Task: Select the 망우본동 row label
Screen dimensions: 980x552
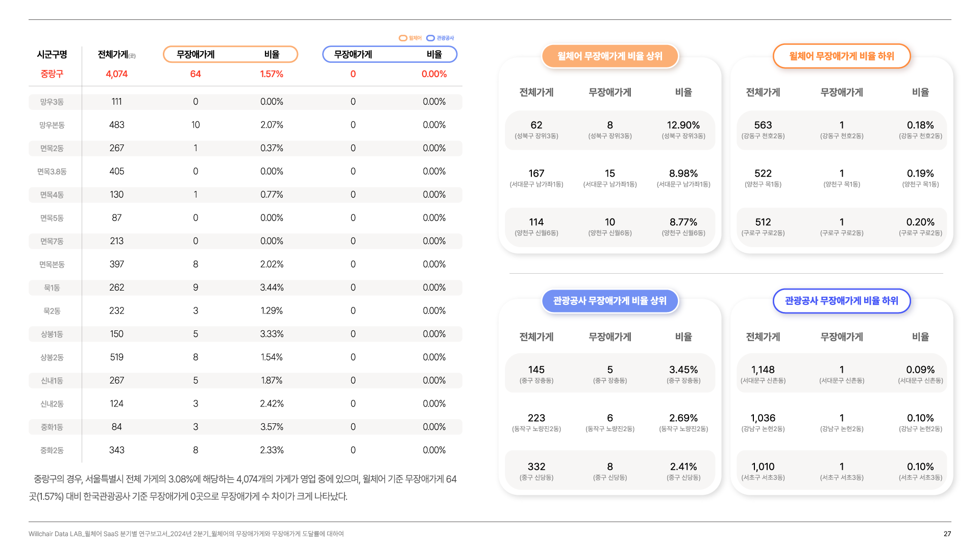Action: 52,125
